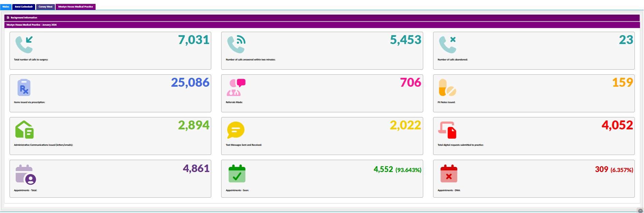Click the incoming calls phone icon
The height and width of the screenshot is (213, 644).
tap(24, 45)
